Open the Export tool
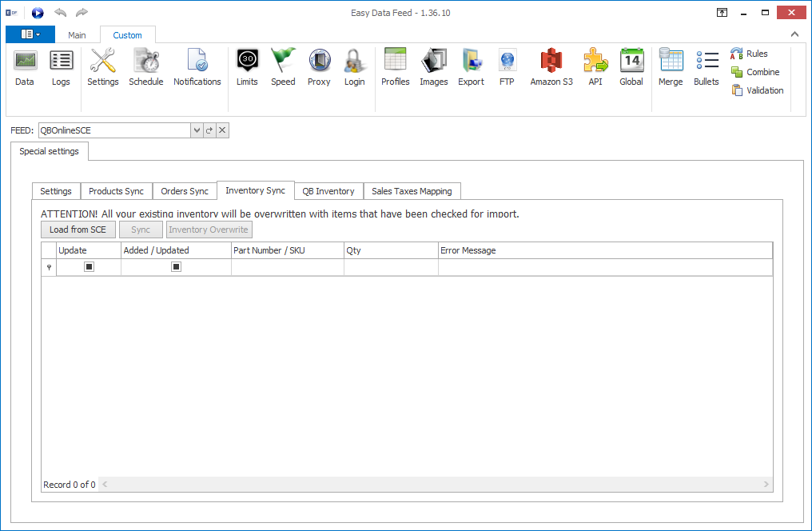812x531 pixels. [x=472, y=67]
